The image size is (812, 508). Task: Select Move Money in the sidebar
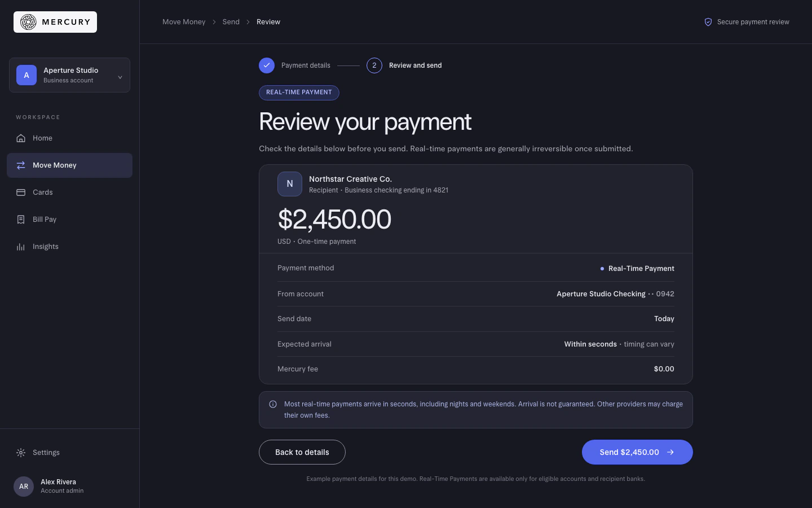[69, 165]
